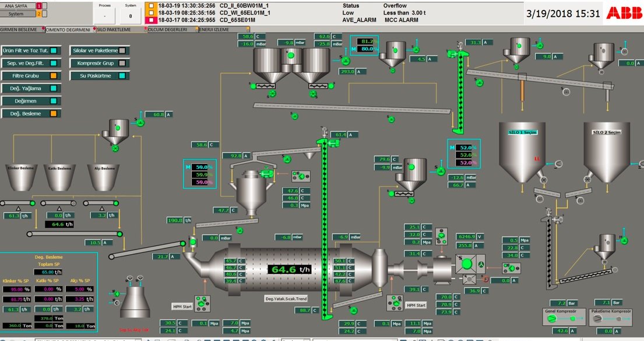Click the Klinker % SP 95.00 value field
The width and height of the screenshot is (644, 341).
[17, 289]
